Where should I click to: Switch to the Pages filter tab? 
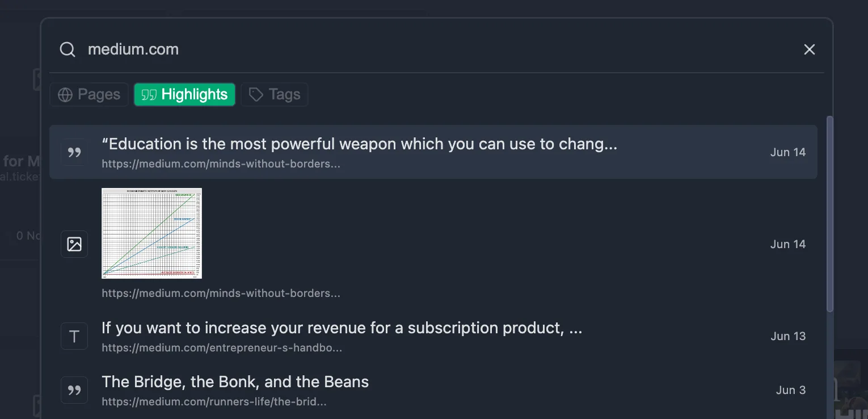[89, 94]
